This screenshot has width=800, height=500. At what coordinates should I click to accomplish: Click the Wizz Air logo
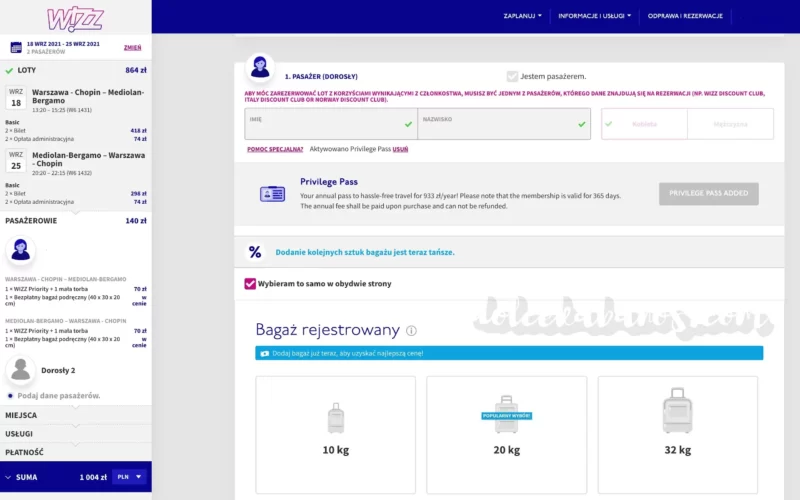75,19
